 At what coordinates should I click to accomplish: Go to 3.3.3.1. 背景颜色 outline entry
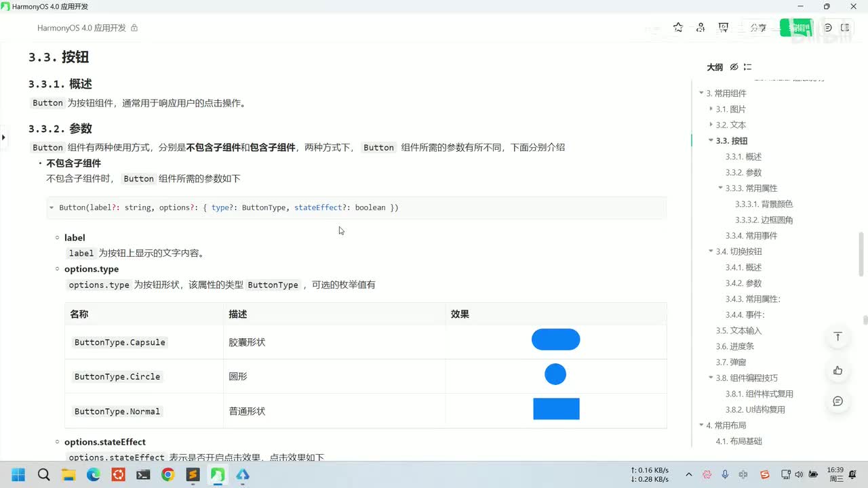[x=764, y=204]
